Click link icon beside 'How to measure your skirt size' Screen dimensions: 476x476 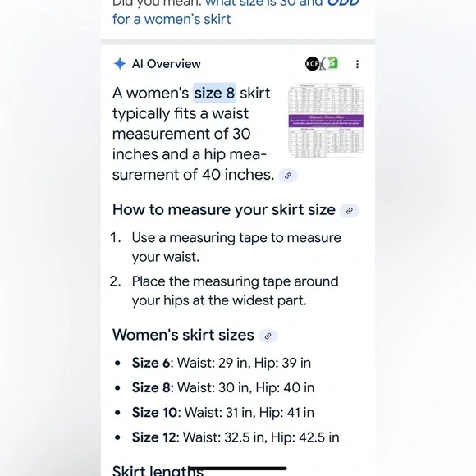click(x=350, y=211)
